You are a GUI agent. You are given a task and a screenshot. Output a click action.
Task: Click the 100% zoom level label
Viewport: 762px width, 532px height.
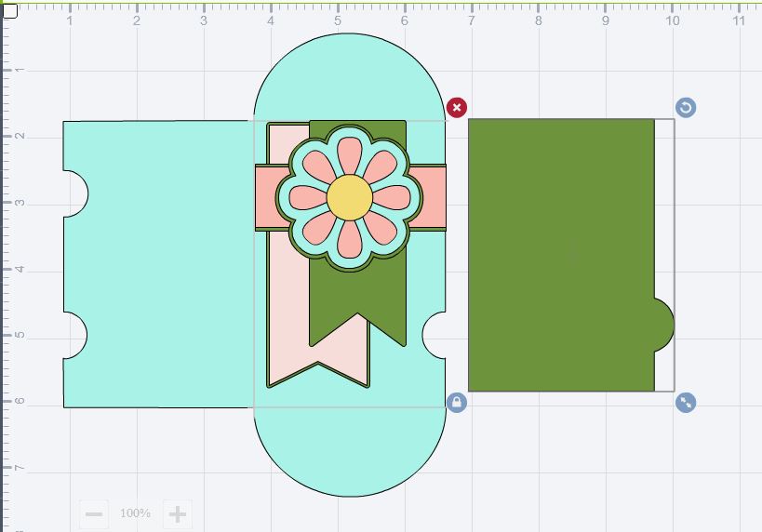click(135, 513)
